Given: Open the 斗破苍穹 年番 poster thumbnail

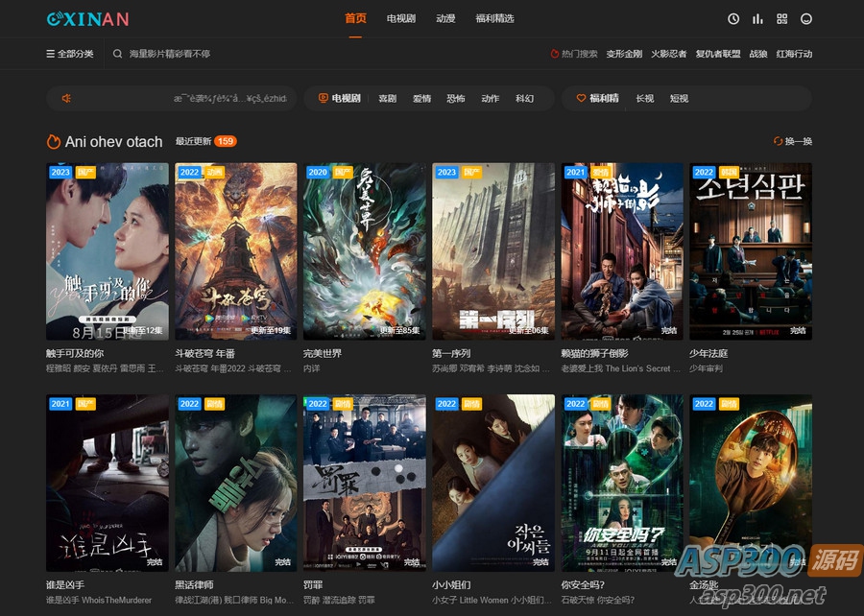Looking at the screenshot, I should (236, 250).
